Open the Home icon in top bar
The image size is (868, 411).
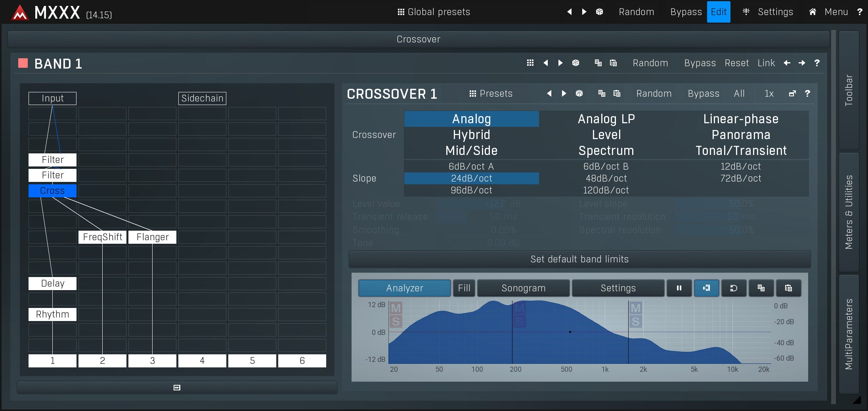pyautogui.click(x=813, y=12)
